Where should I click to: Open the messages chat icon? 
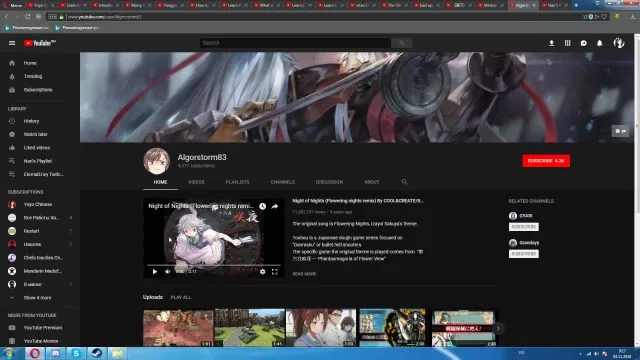point(584,43)
